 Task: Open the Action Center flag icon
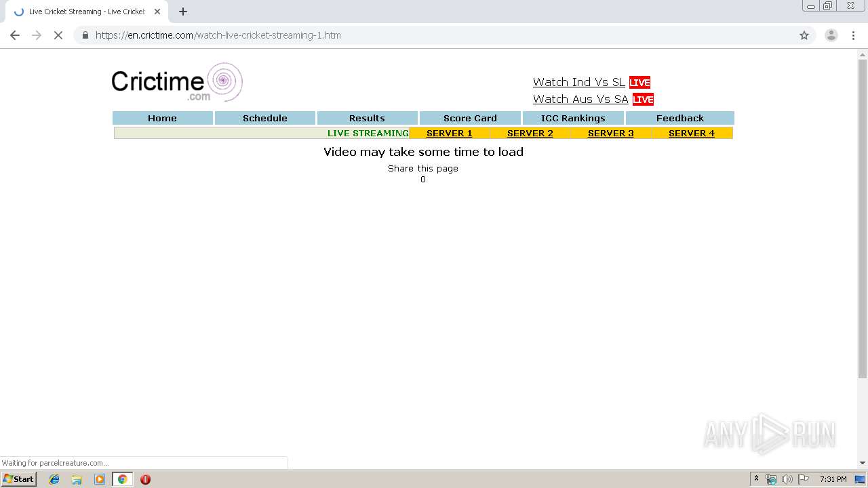(x=804, y=479)
